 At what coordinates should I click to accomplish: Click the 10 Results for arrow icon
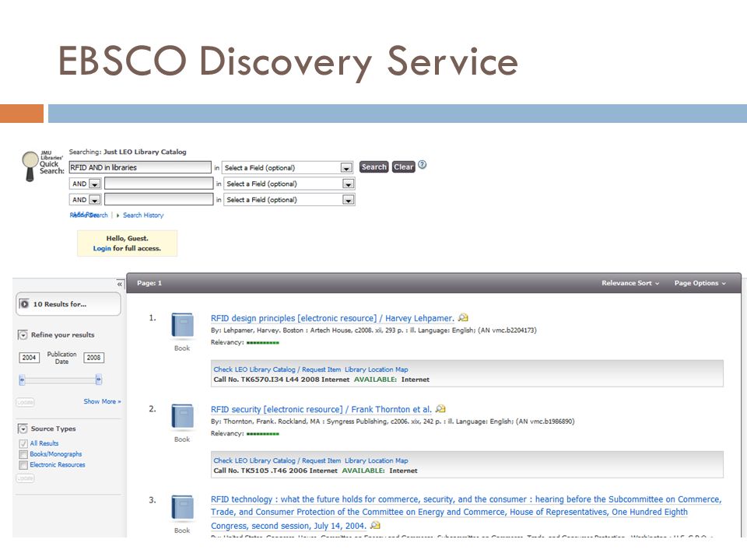(x=24, y=304)
